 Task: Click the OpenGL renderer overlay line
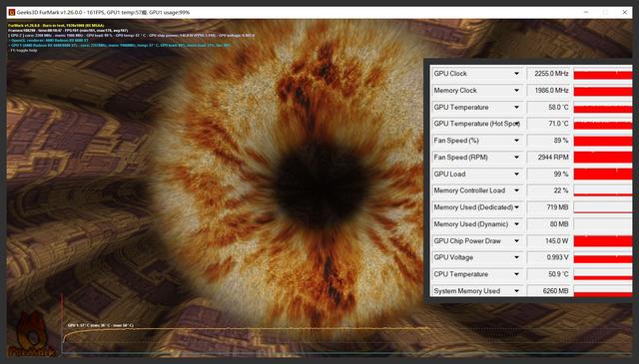pos(49,40)
